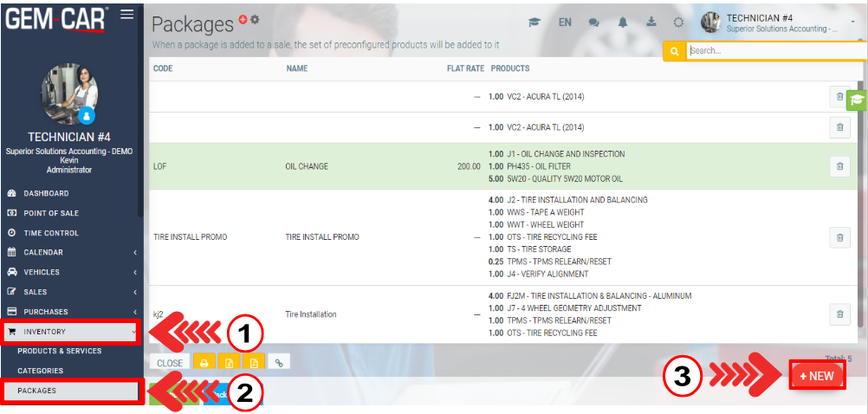Expand the Inventory sidebar menu

tap(71, 331)
